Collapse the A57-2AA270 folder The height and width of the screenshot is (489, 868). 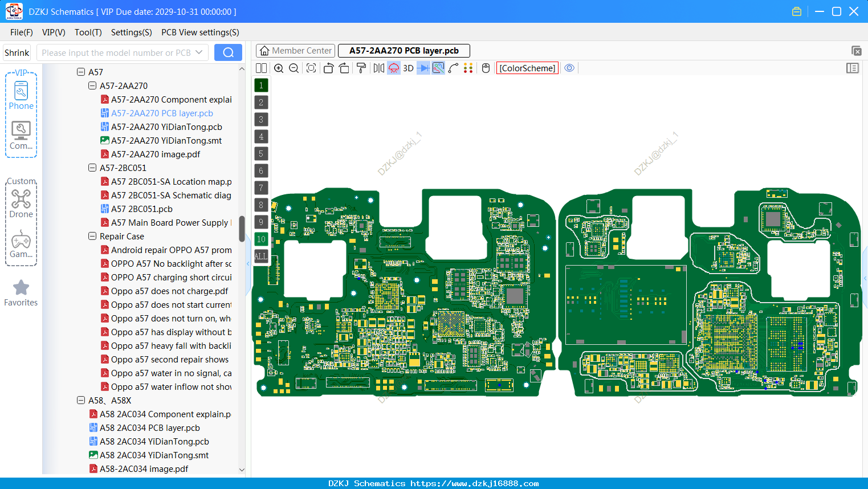(x=92, y=86)
